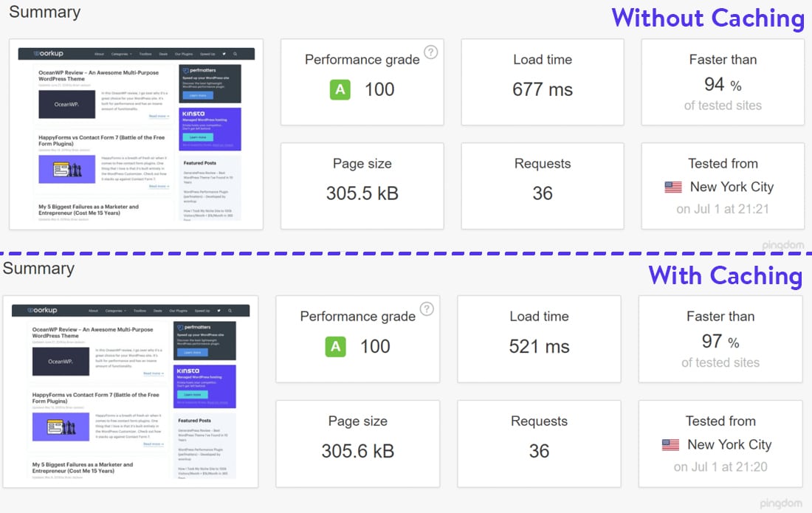Open the Speed Up menu item

tap(207, 54)
